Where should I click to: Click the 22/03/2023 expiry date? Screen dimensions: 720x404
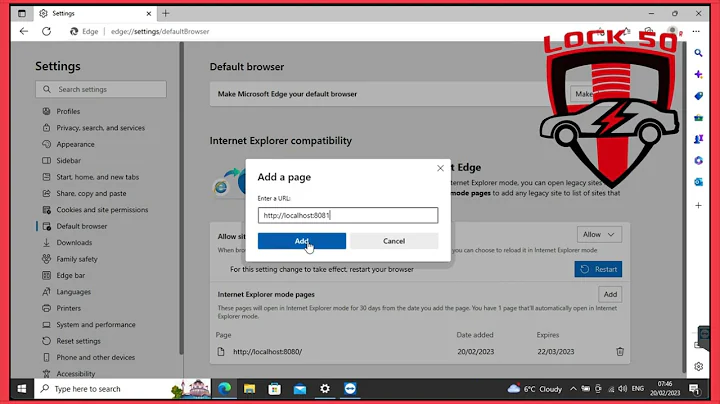pyautogui.click(x=556, y=352)
